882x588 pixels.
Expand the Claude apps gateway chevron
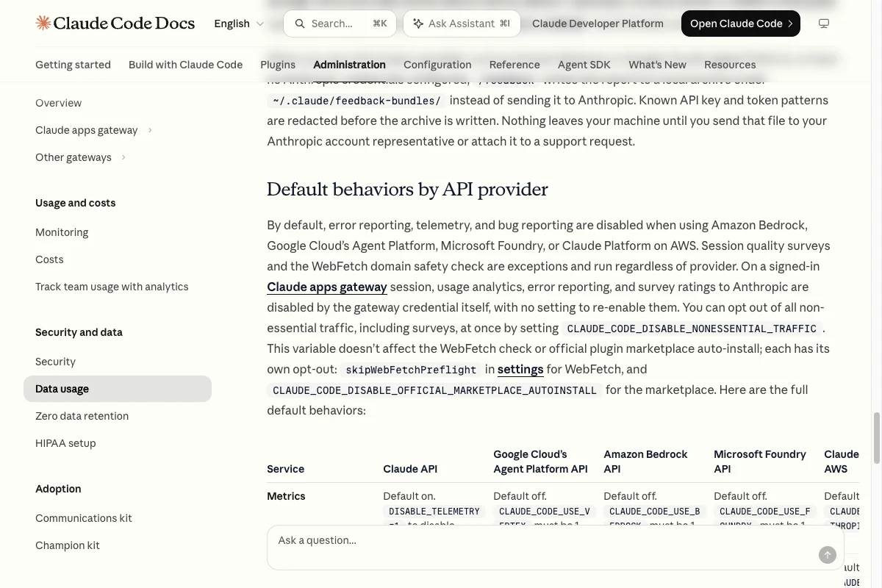[150, 130]
